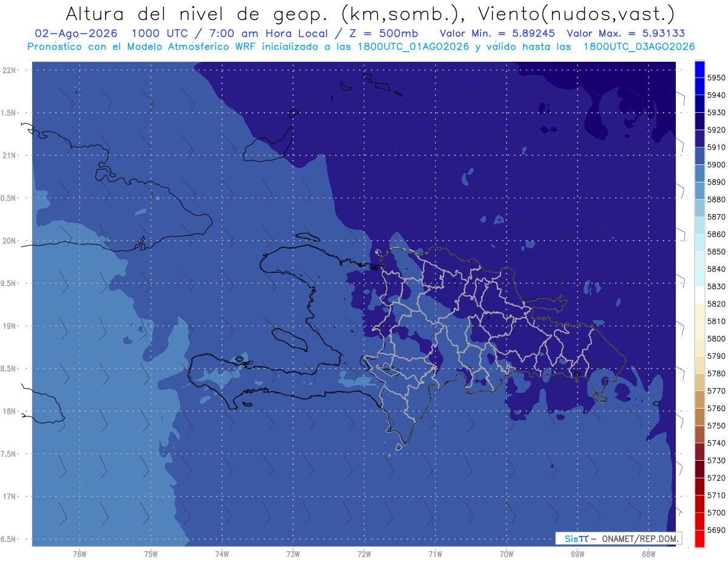Click the latitude label '9.5N'
The width and height of the screenshot is (728, 562).
point(9,284)
